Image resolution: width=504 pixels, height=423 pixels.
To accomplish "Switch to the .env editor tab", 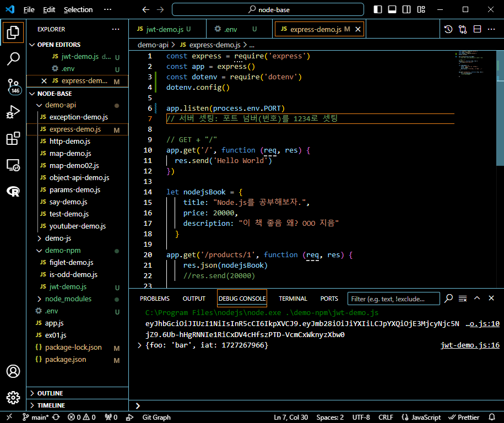I will tap(240, 29).
